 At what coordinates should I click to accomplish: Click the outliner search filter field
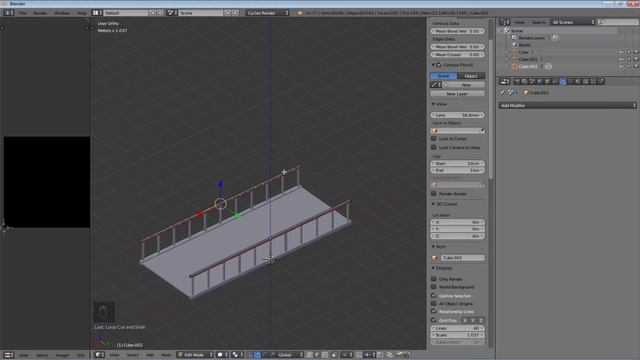pyautogui.click(x=617, y=22)
